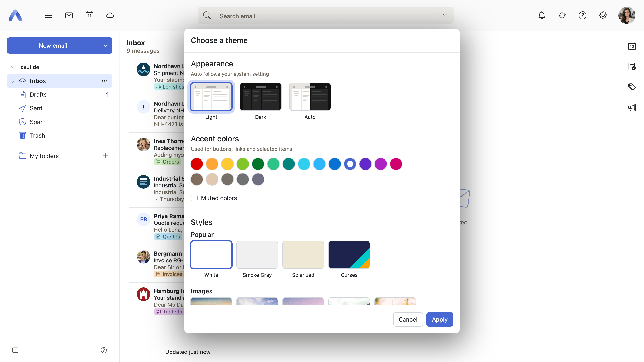Open the tasks side panel icon

click(632, 67)
